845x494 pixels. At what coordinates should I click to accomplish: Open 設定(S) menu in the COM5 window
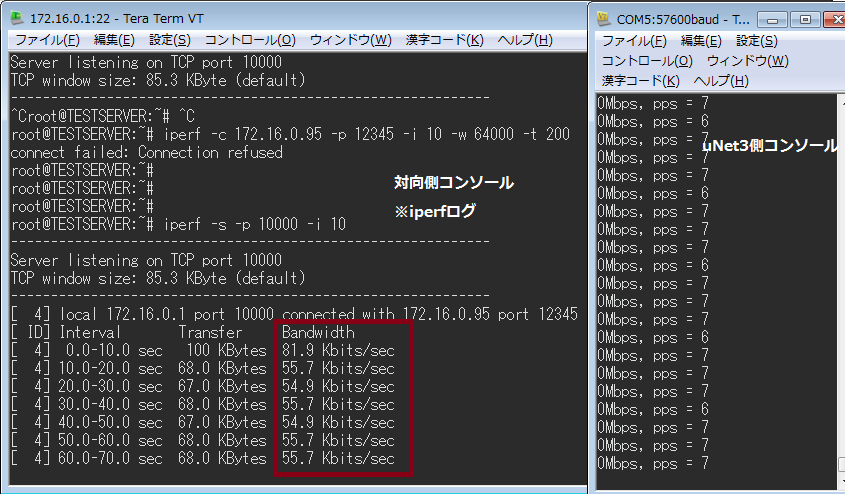[756, 41]
